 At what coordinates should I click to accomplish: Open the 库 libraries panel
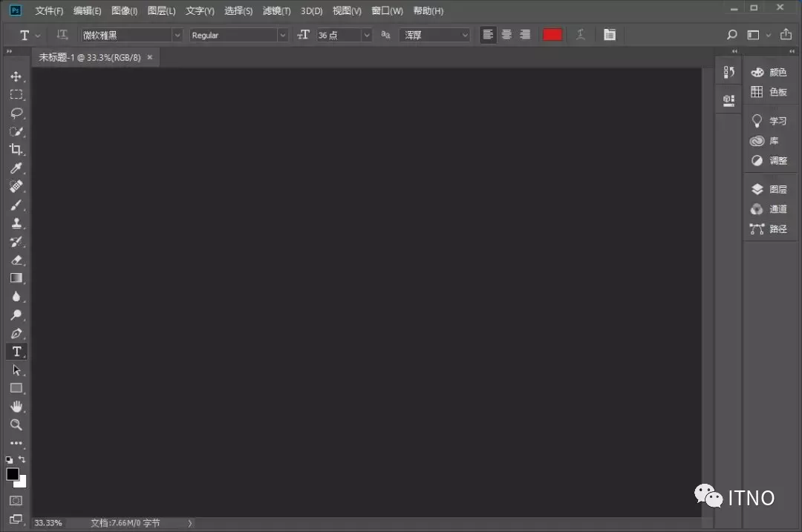point(765,140)
